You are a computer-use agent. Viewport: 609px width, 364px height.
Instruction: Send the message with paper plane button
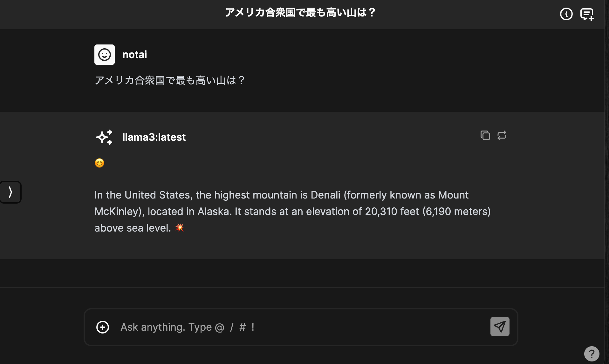500,327
